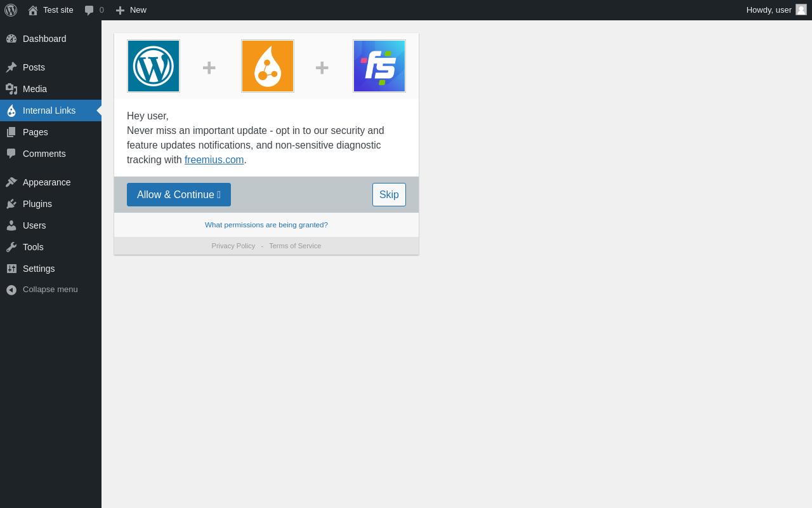This screenshot has height=508, width=812.
Task: Click the Dashboard gauge icon
Action: tap(11, 39)
